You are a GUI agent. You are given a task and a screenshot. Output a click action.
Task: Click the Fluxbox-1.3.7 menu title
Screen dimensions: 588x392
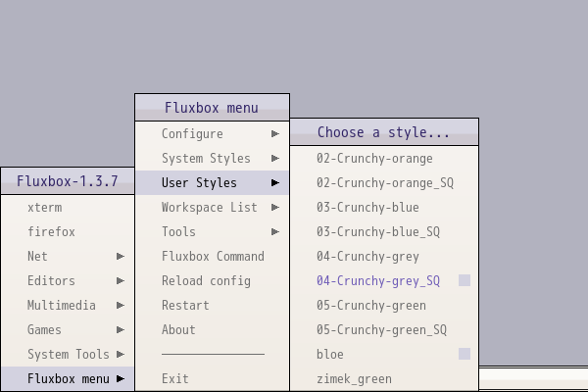point(68,181)
